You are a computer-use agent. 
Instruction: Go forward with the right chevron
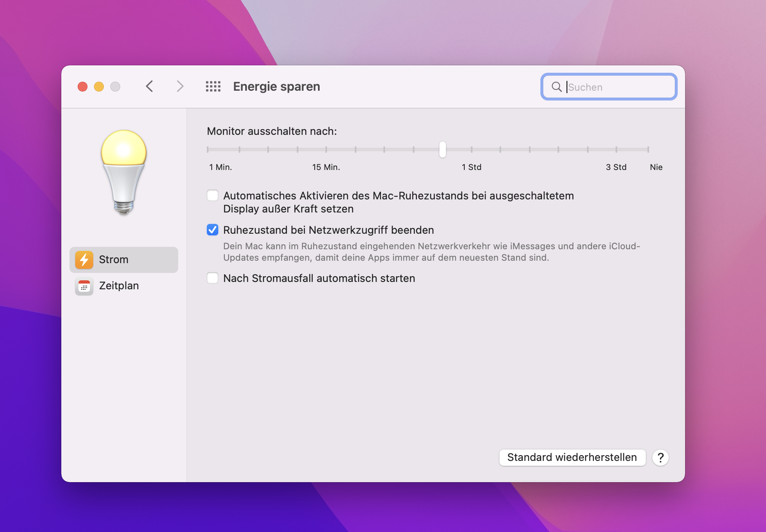click(x=180, y=86)
